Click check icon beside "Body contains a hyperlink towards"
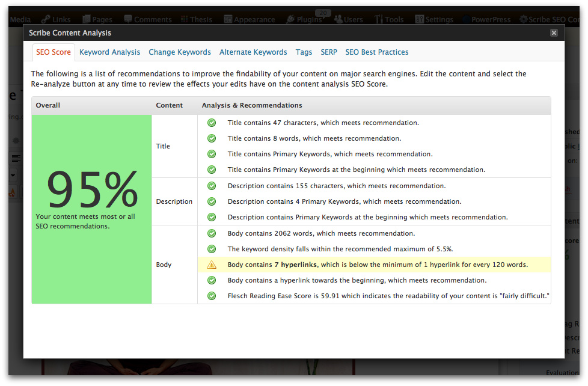The height and width of the screenshot is (386, 588). pos(212,280)
